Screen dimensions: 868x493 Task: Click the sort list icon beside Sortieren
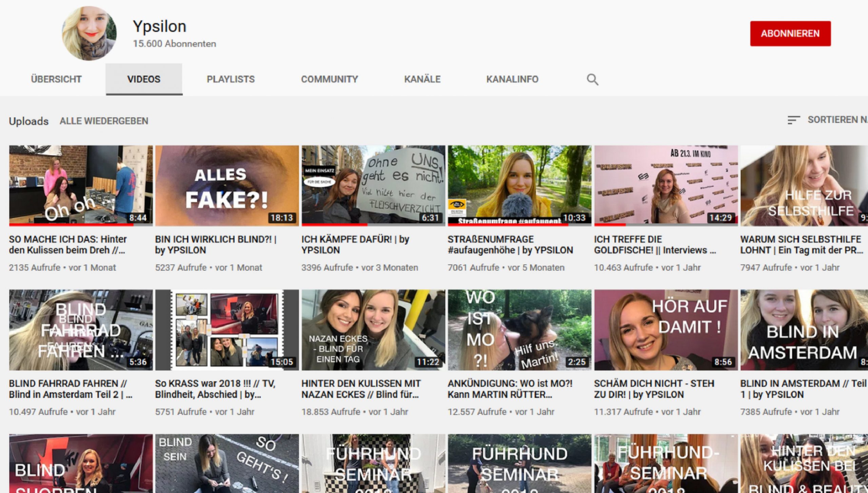[793, 120]
